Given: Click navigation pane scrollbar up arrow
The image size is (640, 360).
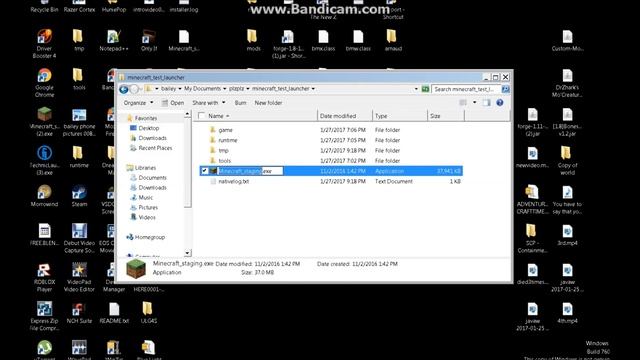Looking at the screenshot, I should (187, 114).
